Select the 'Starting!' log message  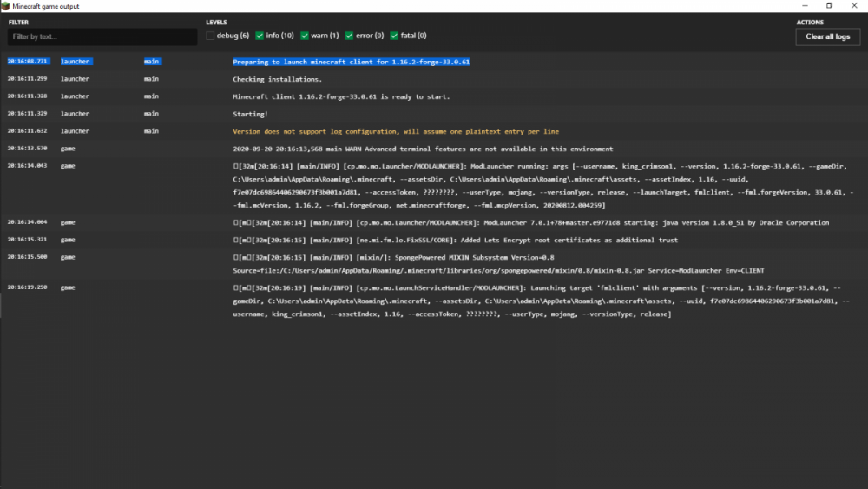click(x=250, y=114)
